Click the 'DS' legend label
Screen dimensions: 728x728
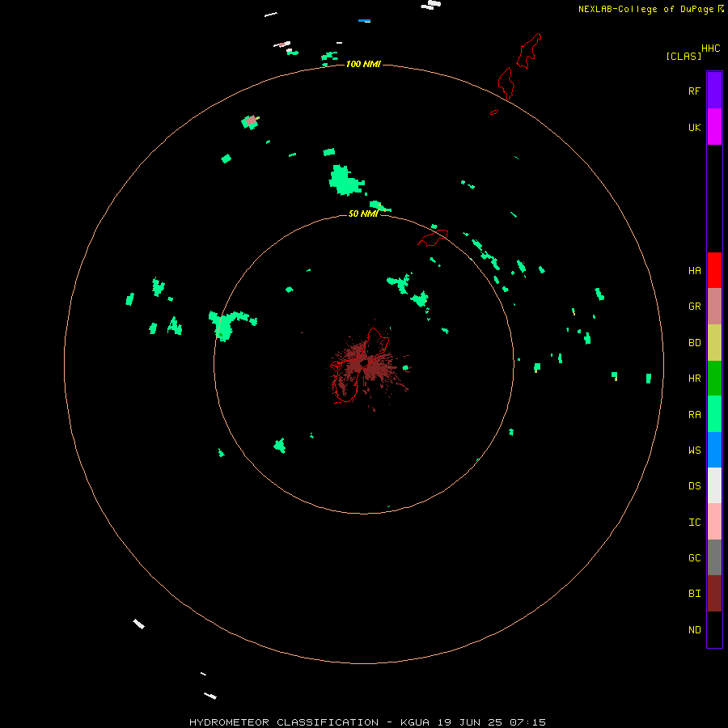point(694,486)
